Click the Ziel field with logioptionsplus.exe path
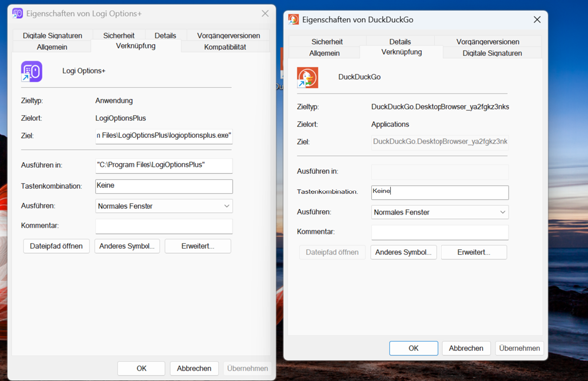The height and width of the screenshot is (381, 588). (163, 136)
